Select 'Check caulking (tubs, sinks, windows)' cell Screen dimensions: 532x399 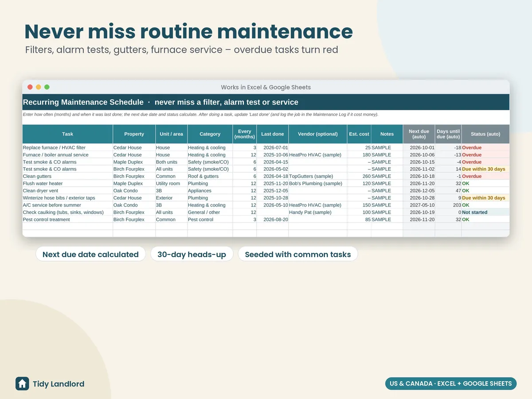point(68,212)
